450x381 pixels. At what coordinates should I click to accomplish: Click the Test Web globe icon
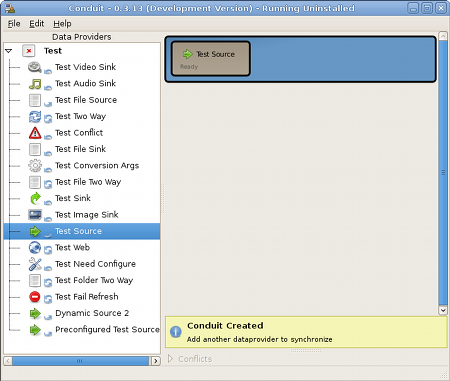[35, 248]
